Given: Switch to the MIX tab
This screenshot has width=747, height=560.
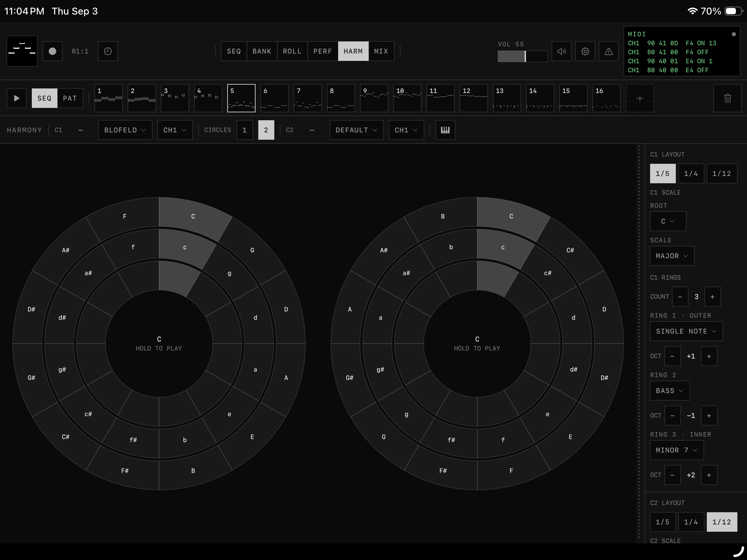Looking at the screenshot, I should [381, 51].
